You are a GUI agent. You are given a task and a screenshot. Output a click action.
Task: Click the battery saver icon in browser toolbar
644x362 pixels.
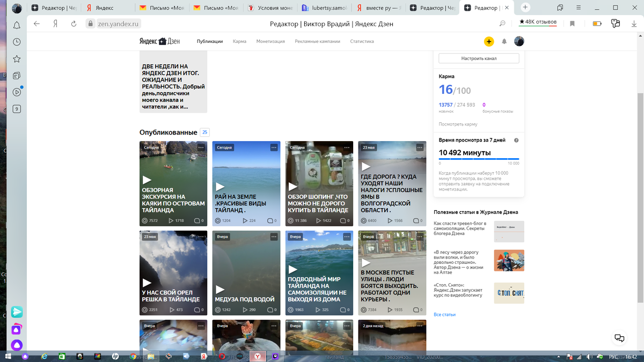(597, 24)
